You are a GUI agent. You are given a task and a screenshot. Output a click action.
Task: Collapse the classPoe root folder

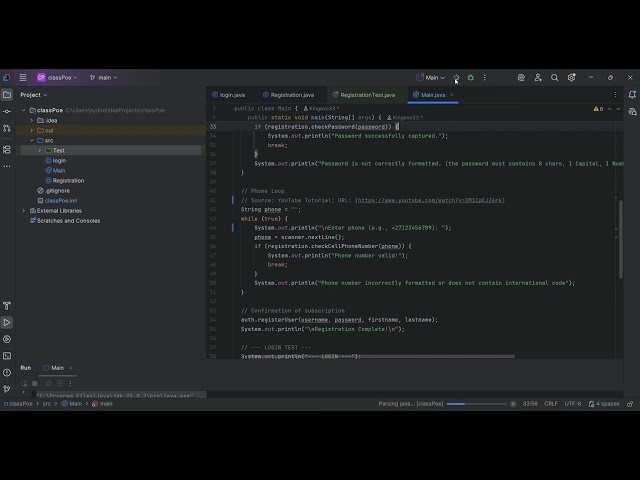[x=24, y=110]
